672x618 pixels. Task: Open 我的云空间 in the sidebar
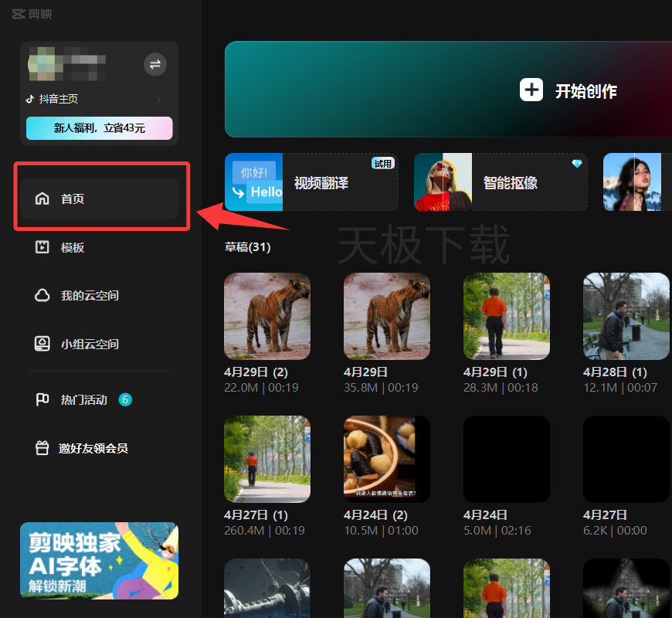(76, 296)
